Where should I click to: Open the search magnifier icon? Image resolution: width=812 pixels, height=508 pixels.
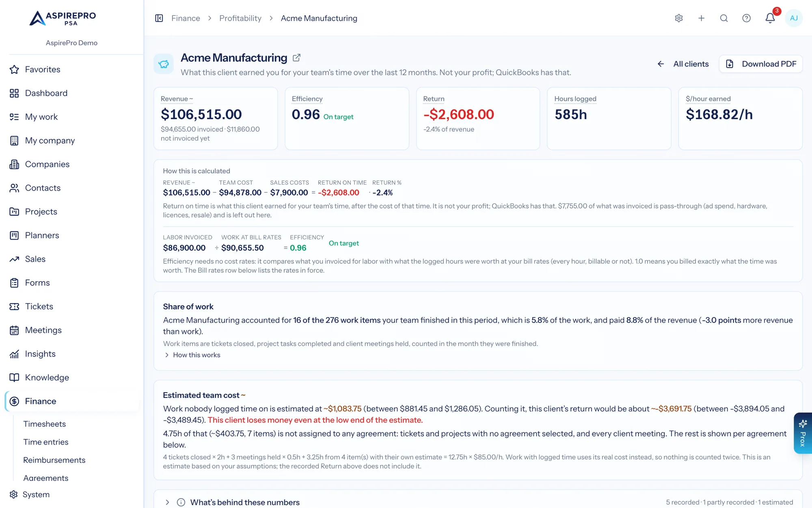click(724, 18)
